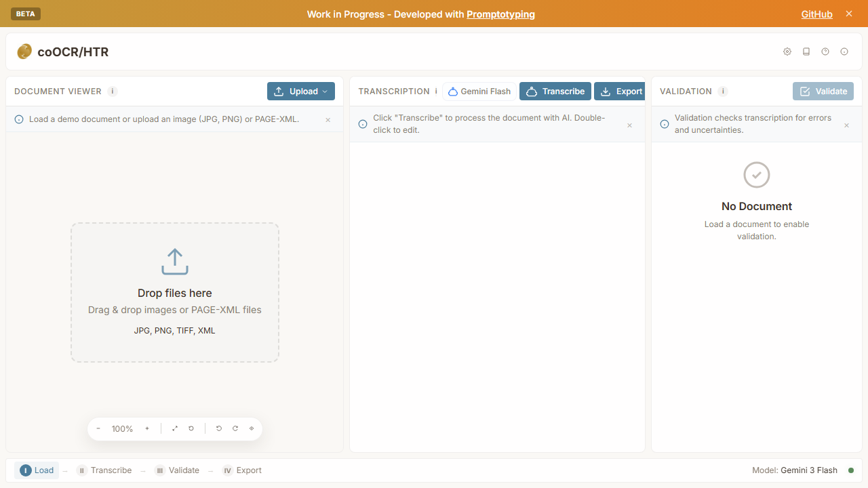Open the Promptotyping link

[x=500, y=14]
